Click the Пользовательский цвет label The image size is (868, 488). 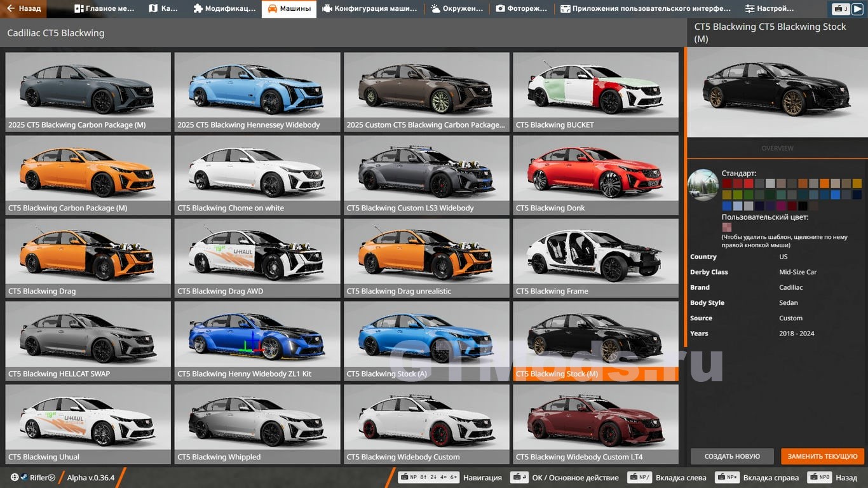click(765, 217)
